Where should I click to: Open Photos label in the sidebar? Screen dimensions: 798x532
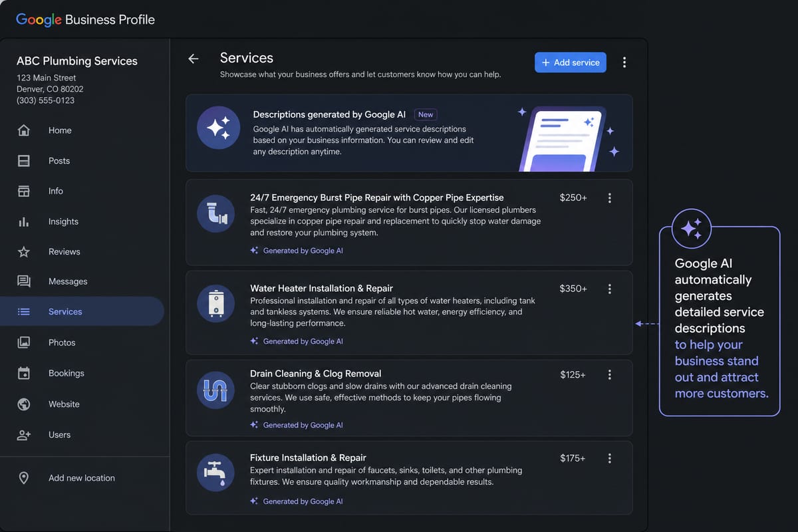62,342
